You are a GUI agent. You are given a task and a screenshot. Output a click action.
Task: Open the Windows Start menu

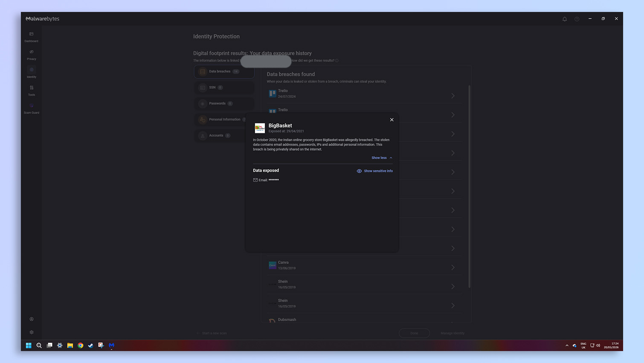point(29,345)
